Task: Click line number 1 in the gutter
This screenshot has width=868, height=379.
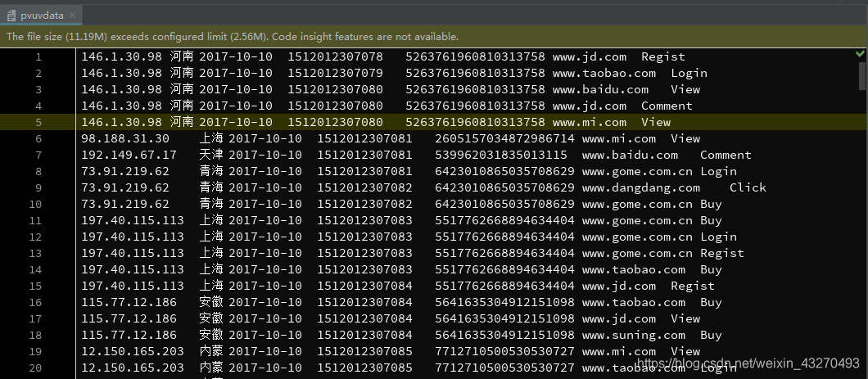Action: pos(38,57)
